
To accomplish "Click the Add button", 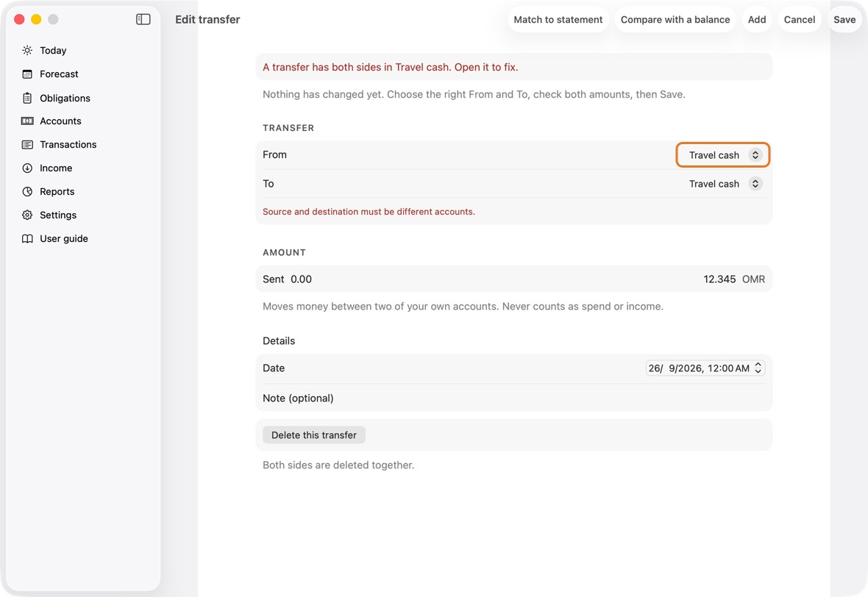I will [757, 19].
